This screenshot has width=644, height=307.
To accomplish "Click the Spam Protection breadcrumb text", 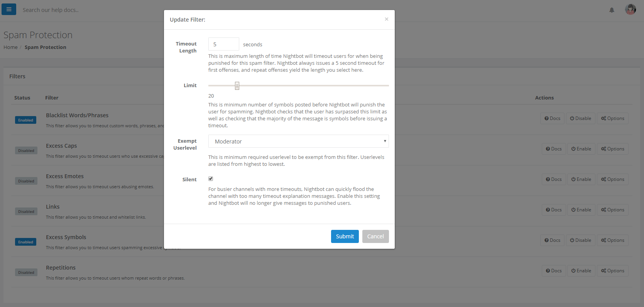I will pos(46,47).
